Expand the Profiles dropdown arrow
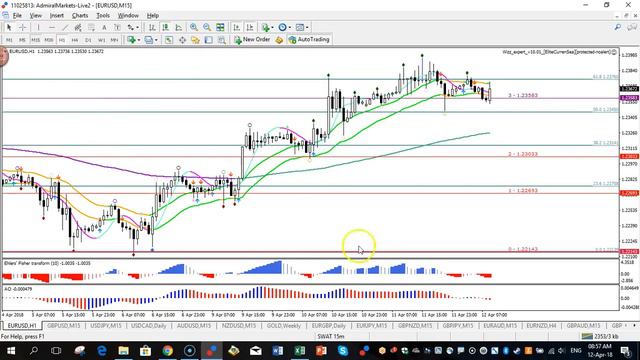The image size is (640, 360). (x=156, y=40)
